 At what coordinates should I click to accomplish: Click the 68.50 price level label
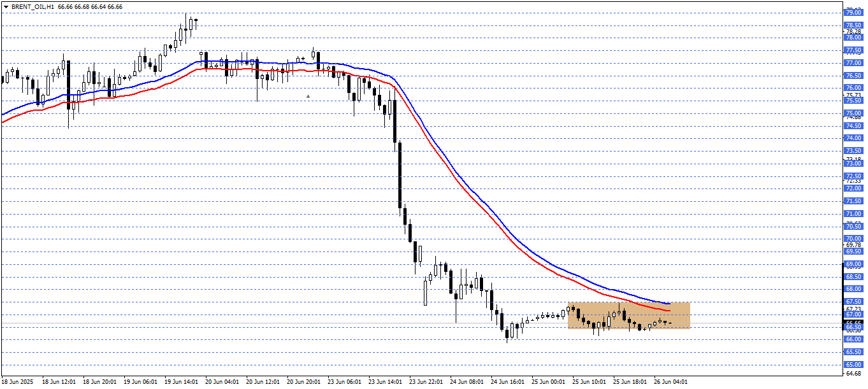click(x=853, y=277)
